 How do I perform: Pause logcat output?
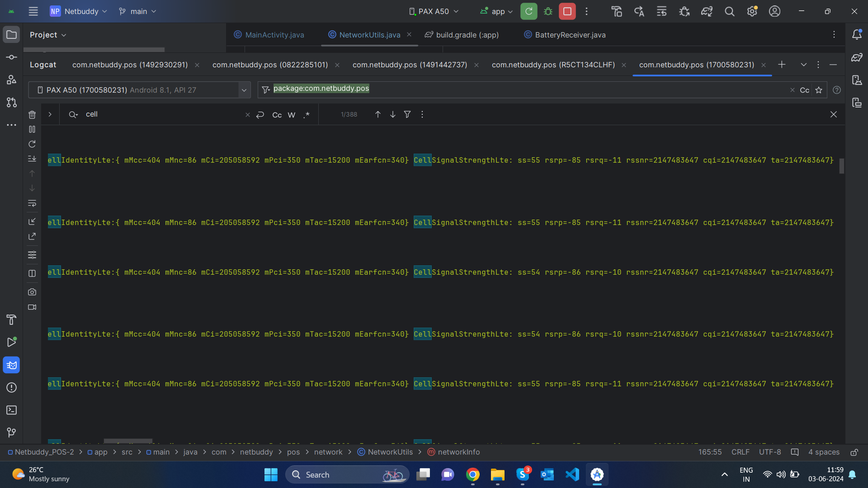(32, 129)
